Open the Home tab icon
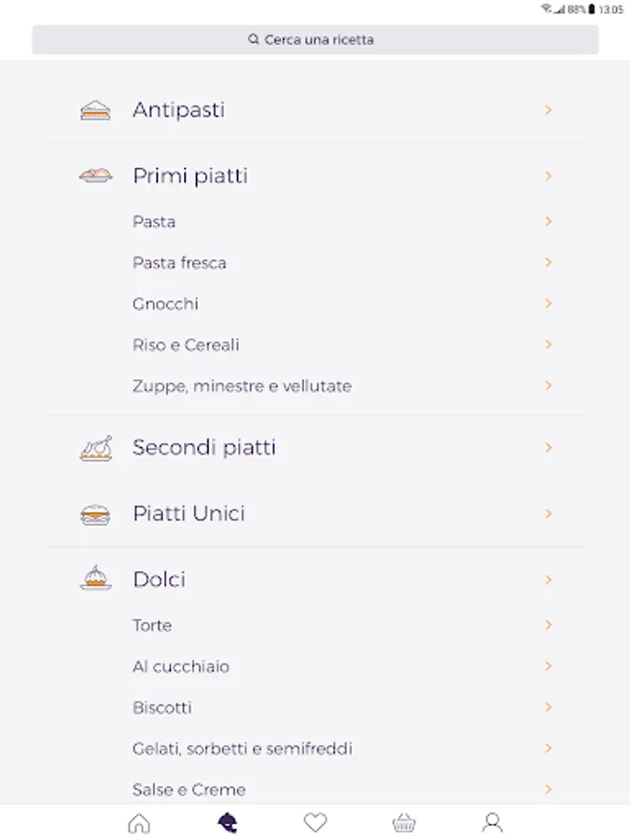The height and width of the screenshot is (840, 630). click(139, 823)
